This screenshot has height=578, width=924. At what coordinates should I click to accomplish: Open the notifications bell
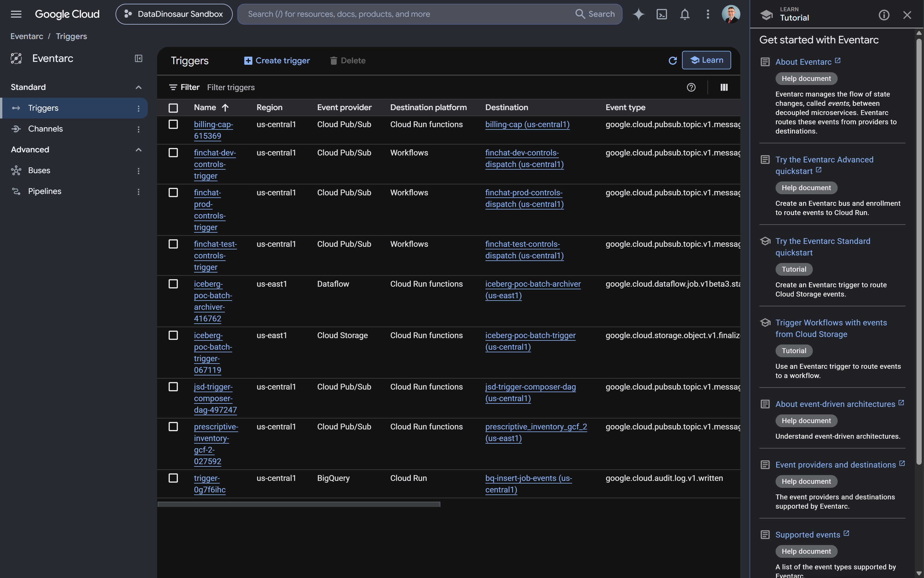pyautogui.click(x=685, y=14)
